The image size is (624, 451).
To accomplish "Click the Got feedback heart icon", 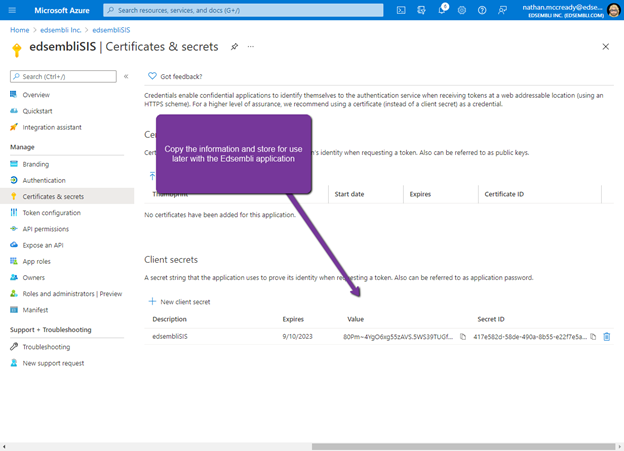I will 152,76.
